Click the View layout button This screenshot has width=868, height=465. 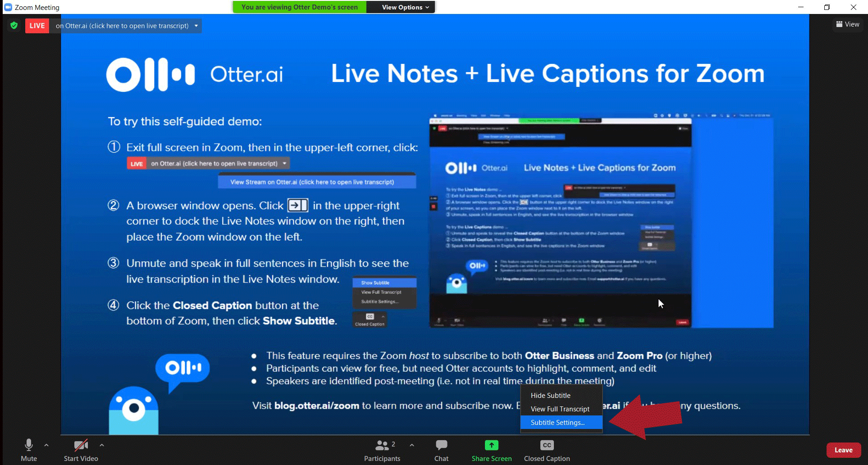pos(848,24)
